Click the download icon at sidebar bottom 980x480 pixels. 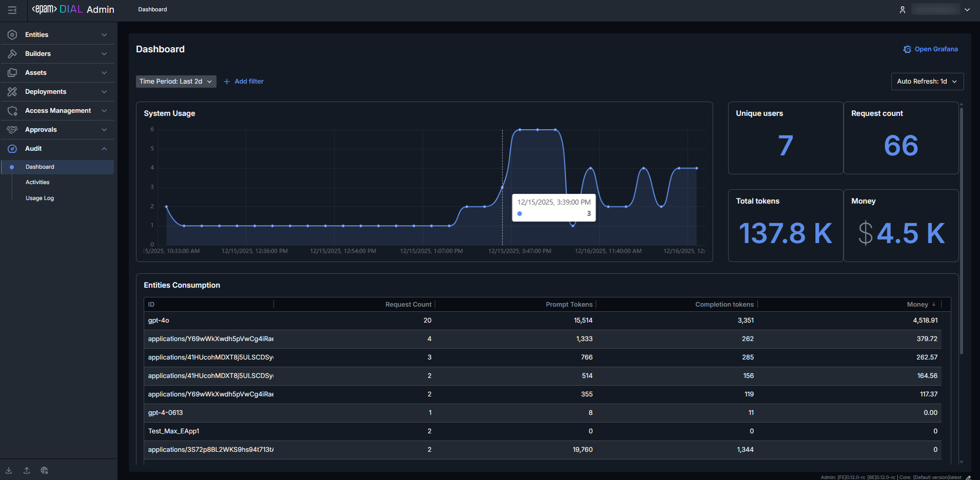pos(9,470)
